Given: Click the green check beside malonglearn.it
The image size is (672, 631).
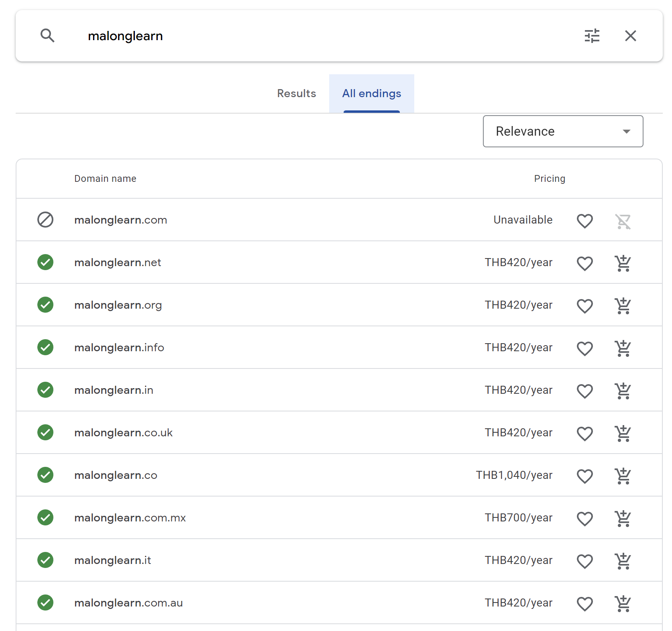Looking at the screenshot, I should 45,560.
